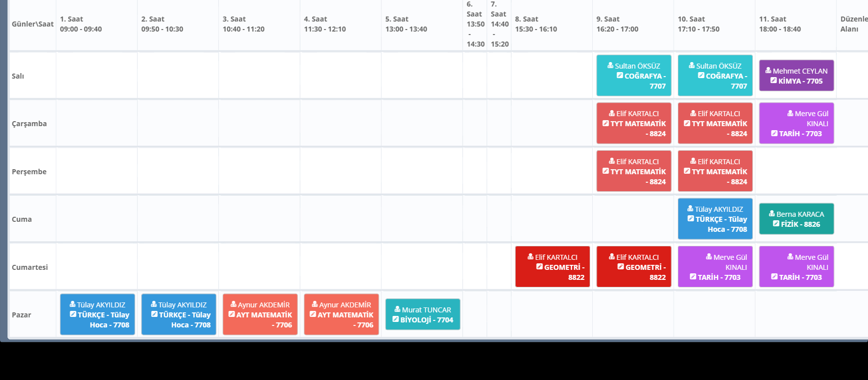The height and width of the screenshot is (380, 868).
Task: Click the Günler\Saat header cell
Action: pyautogui.click(x=33, y=24)
